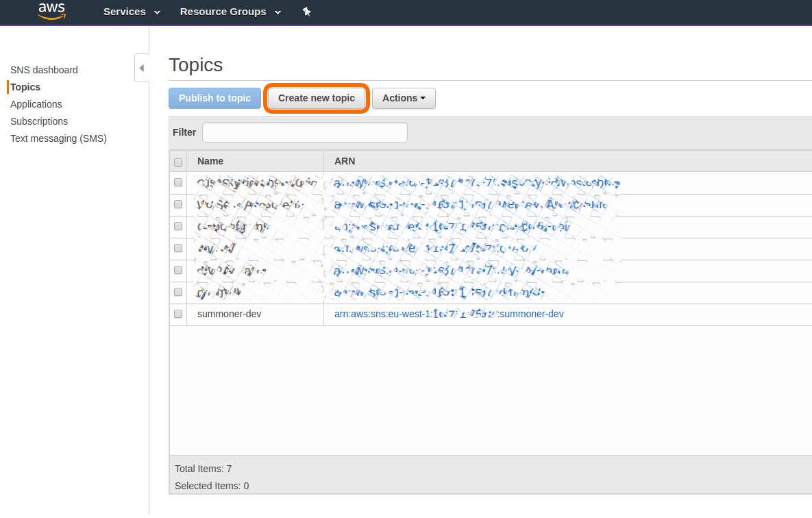The height and width of the screenshot is (518, 812).
Task: Tick the checkbox of the sixth topic row
Action: [x=178, y=292]
